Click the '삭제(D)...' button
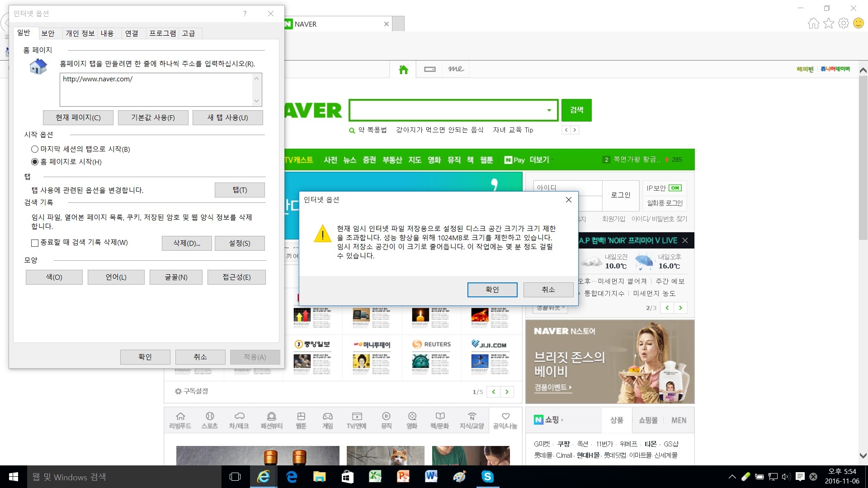This screenshot has height=488, width=868. pyautogui.click(x=187, y=243)
